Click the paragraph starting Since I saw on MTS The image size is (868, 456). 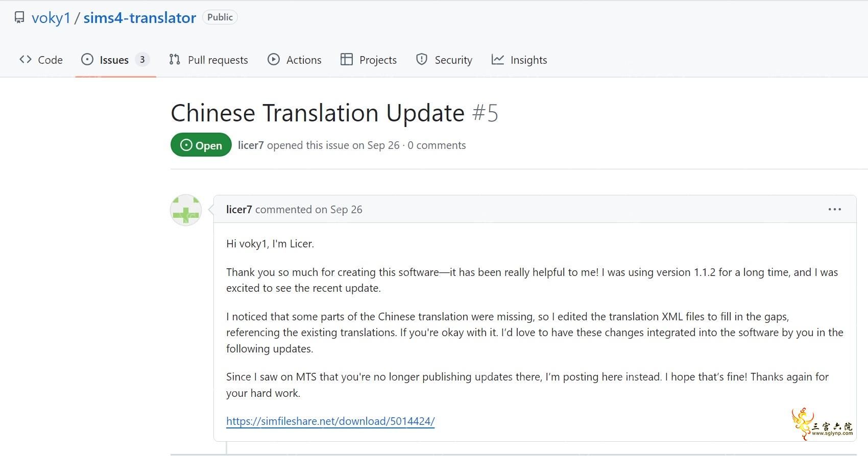(x=527, y=385)
